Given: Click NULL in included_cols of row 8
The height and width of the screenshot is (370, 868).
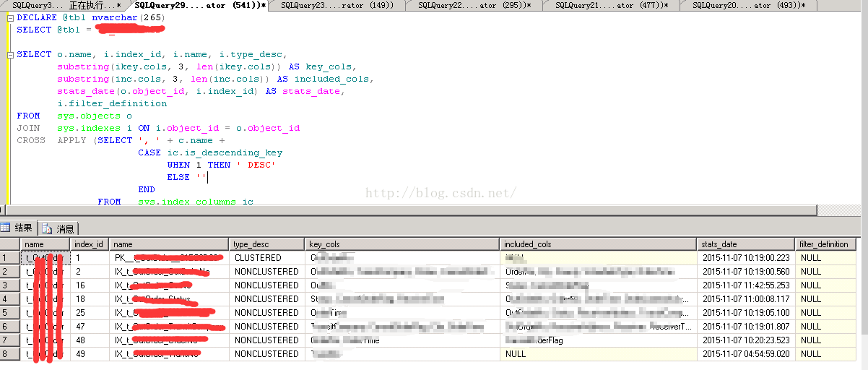Looking at the screenshot, I should click(599, 353).
